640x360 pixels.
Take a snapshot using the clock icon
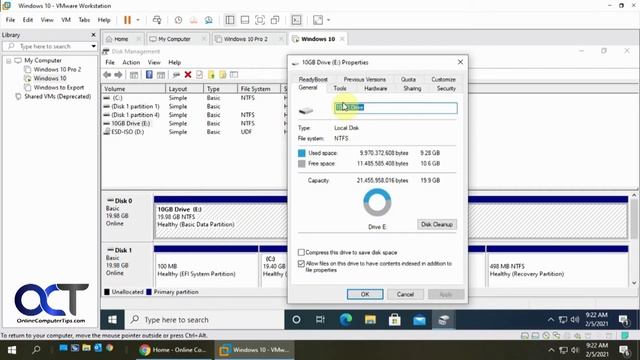[178, 20]
